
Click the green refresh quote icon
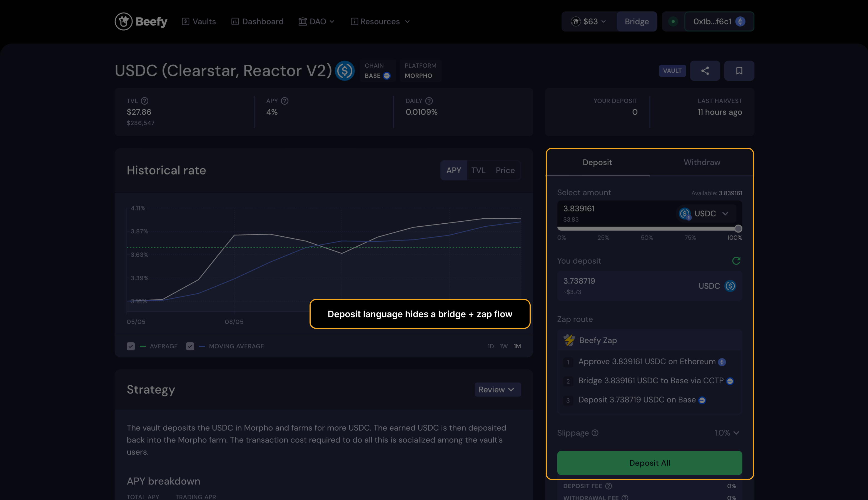(736, 261)
